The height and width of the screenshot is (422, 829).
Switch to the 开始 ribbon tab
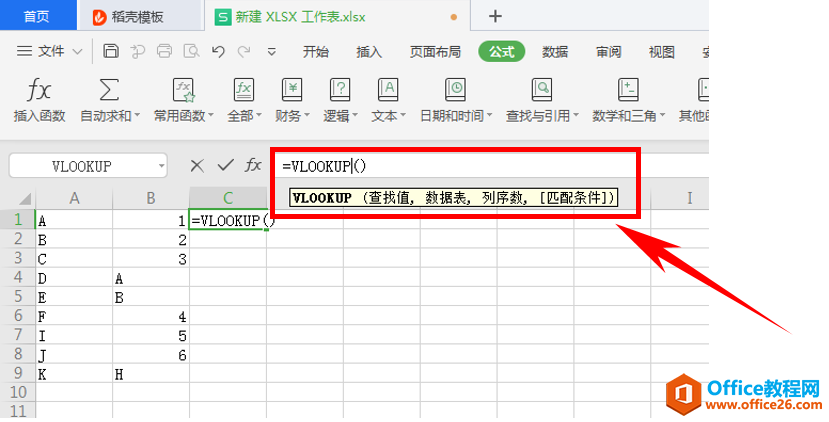click(316, 52)
